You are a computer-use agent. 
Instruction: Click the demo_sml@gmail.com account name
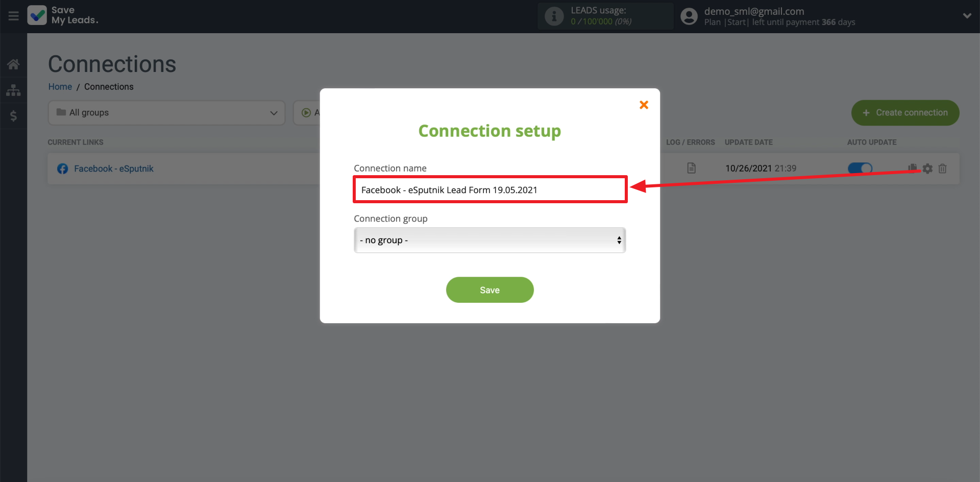coord(754,11)
